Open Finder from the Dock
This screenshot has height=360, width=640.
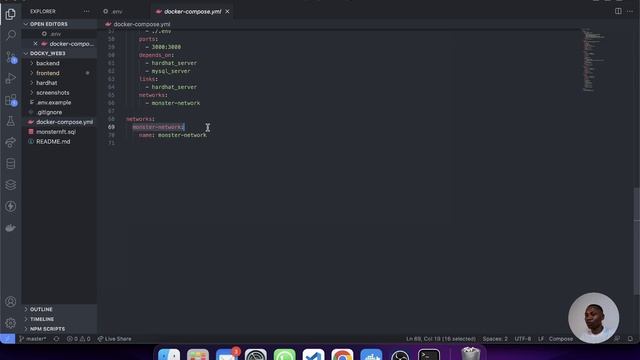pos(169,354)
